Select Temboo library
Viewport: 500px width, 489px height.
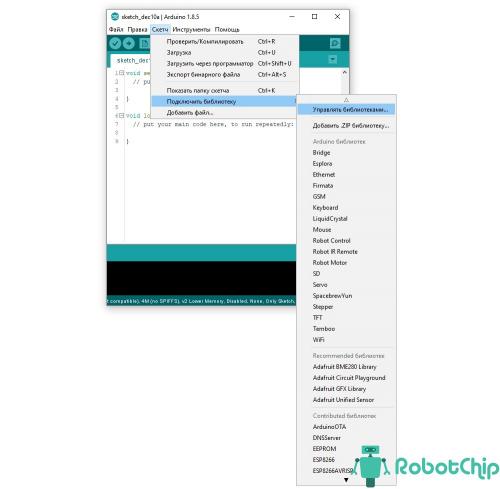[x=346, y=329]
